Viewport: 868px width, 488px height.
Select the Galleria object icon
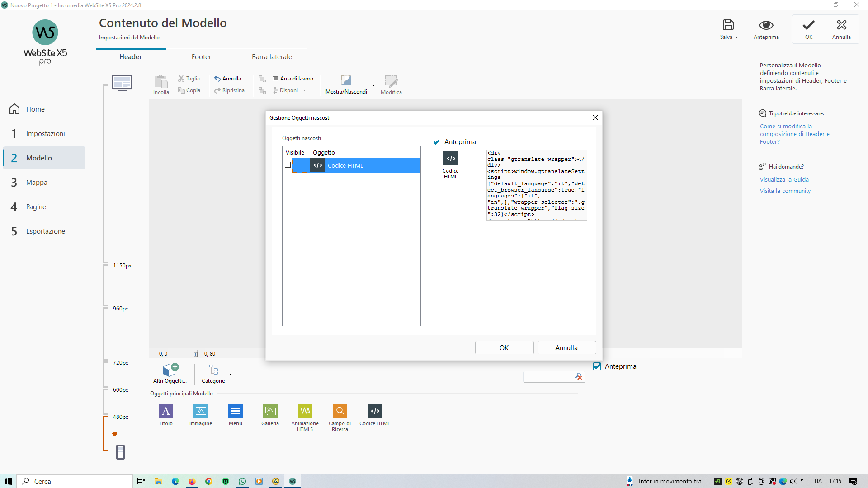(270, 411)
